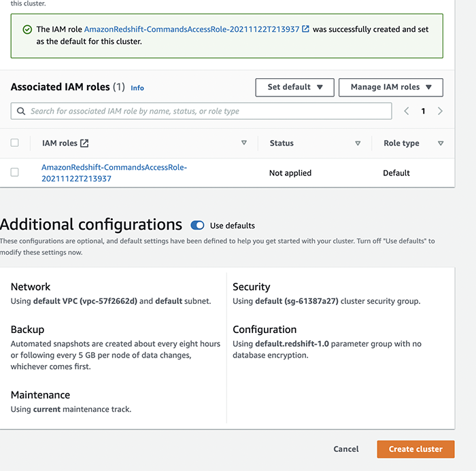Select page 1 in the pagination
The width and height of the screenshot is (476, 471).
(x=423, y=111)
